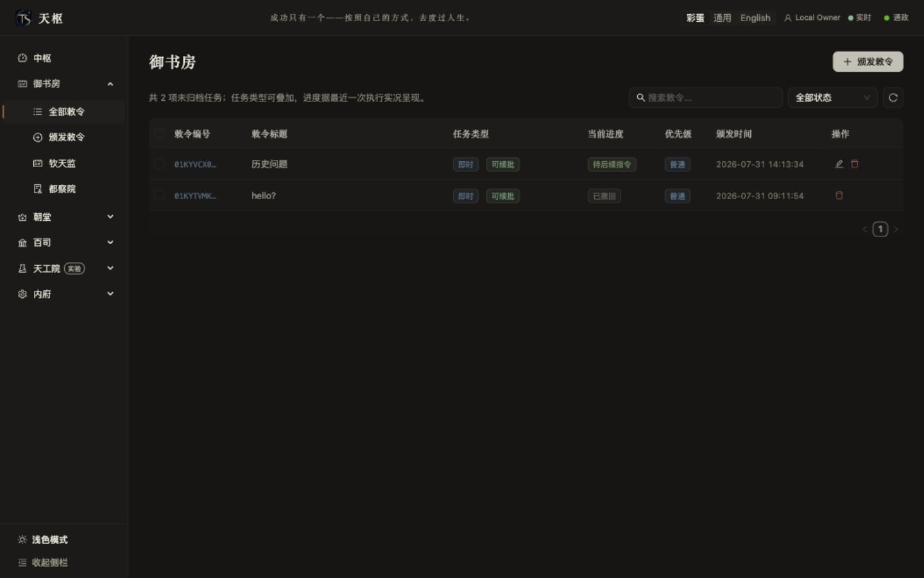
Task: Check the checkbox for row hello?
Action: (x=159, y=195)
